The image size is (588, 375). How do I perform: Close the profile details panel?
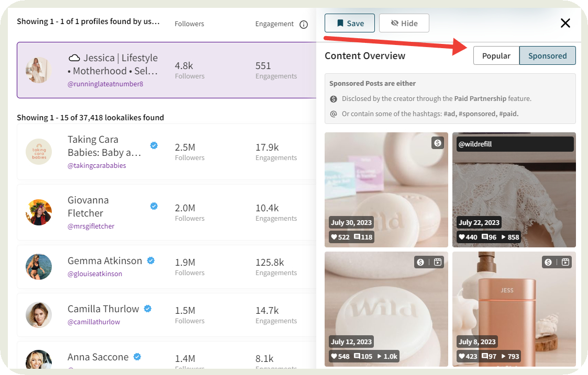(565, 23)
